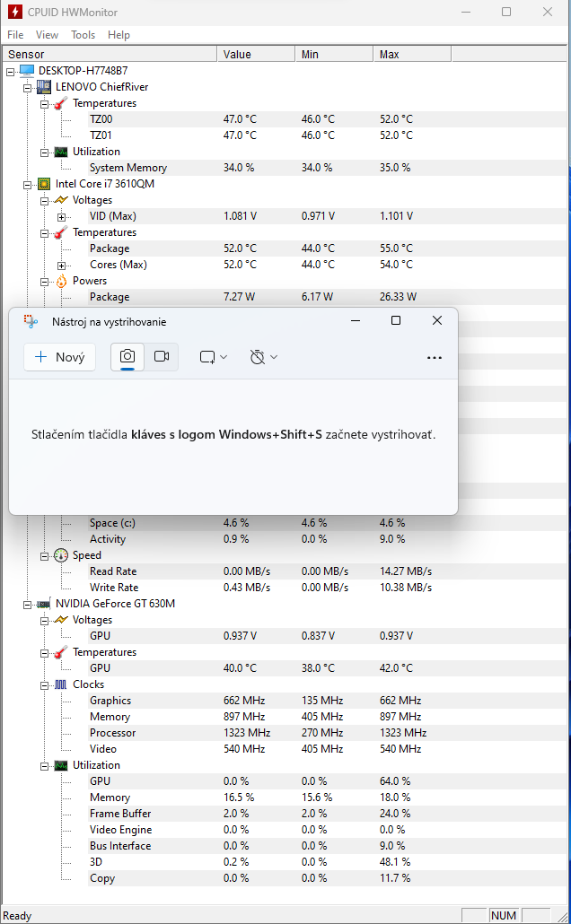Switch Snipping Tool to video record mode
The image size is (571, 924).
[162, 356]
